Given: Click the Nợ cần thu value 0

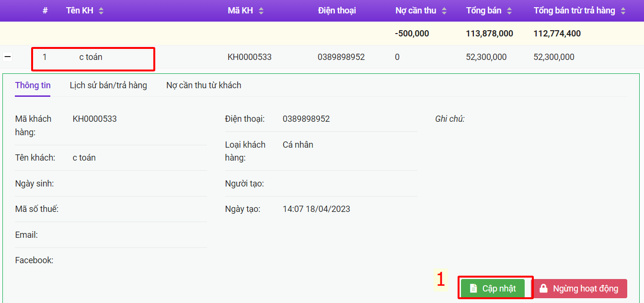Looking at the screenshot, I should (397, 57).
